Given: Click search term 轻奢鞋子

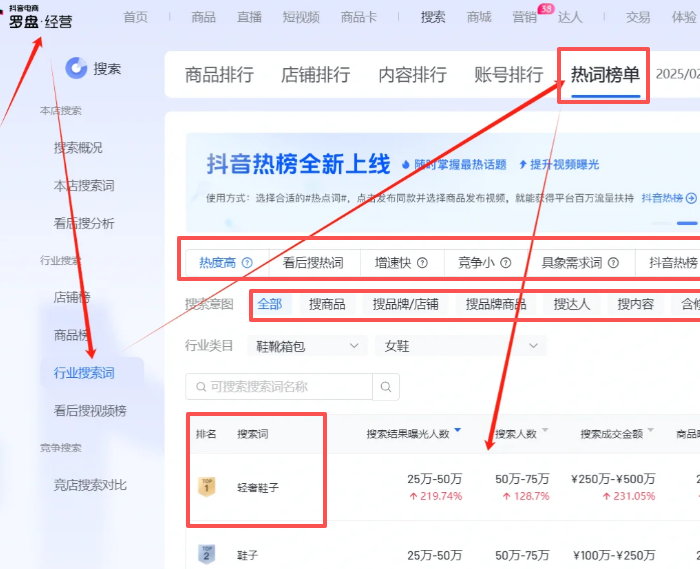Looking at the screenshot, I should click(258, 488).
